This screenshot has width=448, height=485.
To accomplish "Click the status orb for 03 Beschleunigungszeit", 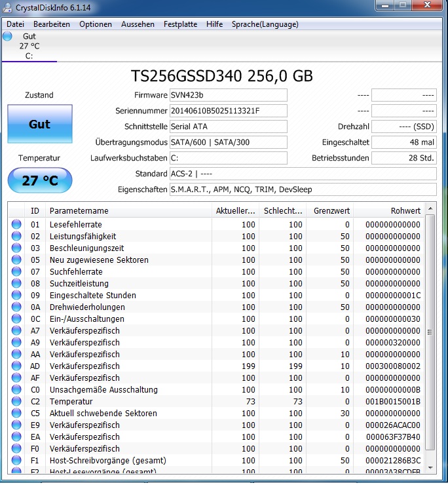I will click(16, 248).
